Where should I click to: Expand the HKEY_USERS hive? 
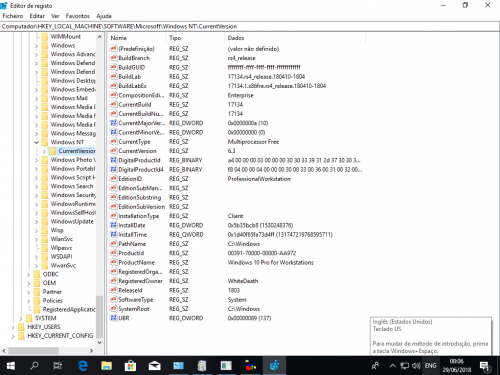point(13,327)
